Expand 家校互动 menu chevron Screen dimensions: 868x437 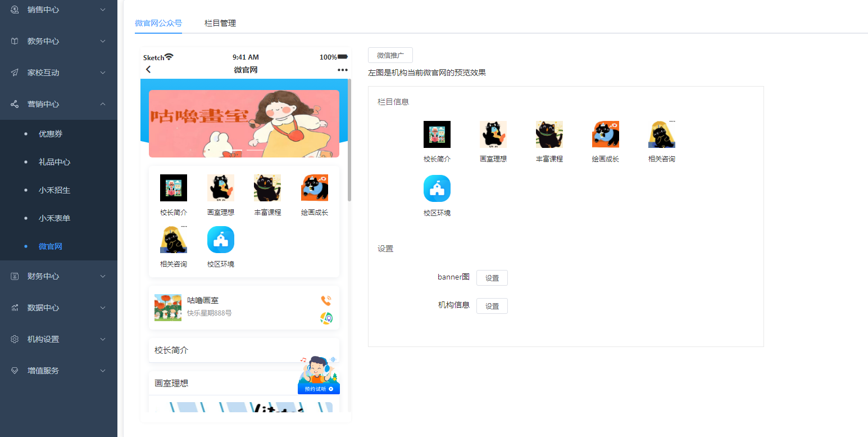pyautogui.click(x=103, y=73)
